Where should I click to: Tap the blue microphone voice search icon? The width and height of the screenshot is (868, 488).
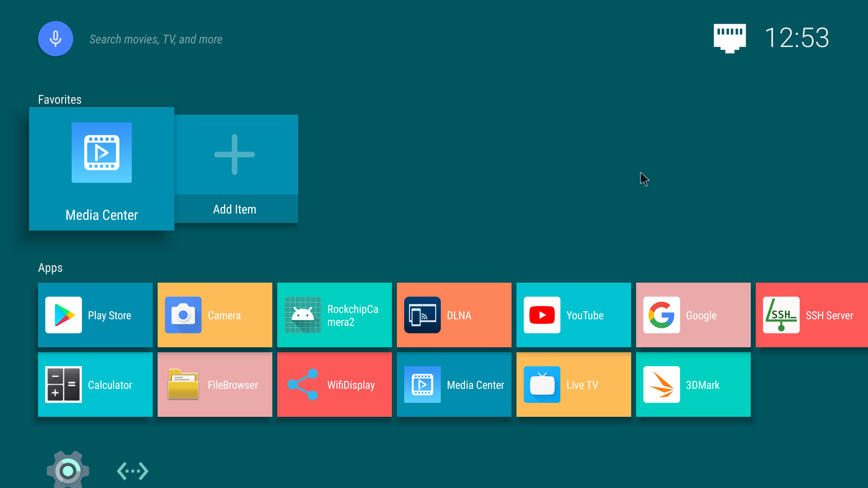55,39
